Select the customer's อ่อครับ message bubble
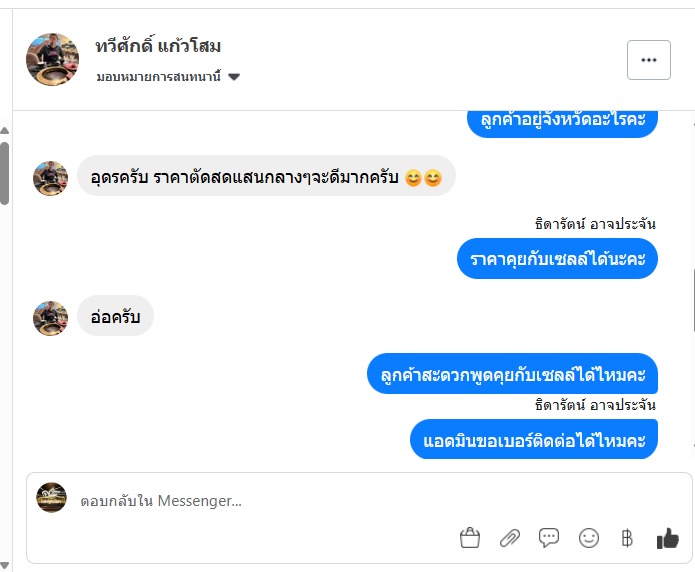The width and height of the screenshot is (695, 572). coord(115,317)
